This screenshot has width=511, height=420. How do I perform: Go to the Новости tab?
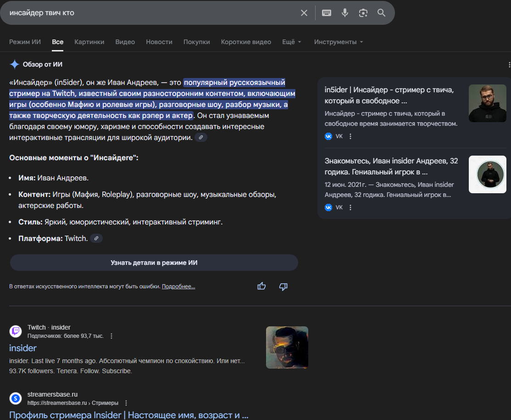[159, 42]
